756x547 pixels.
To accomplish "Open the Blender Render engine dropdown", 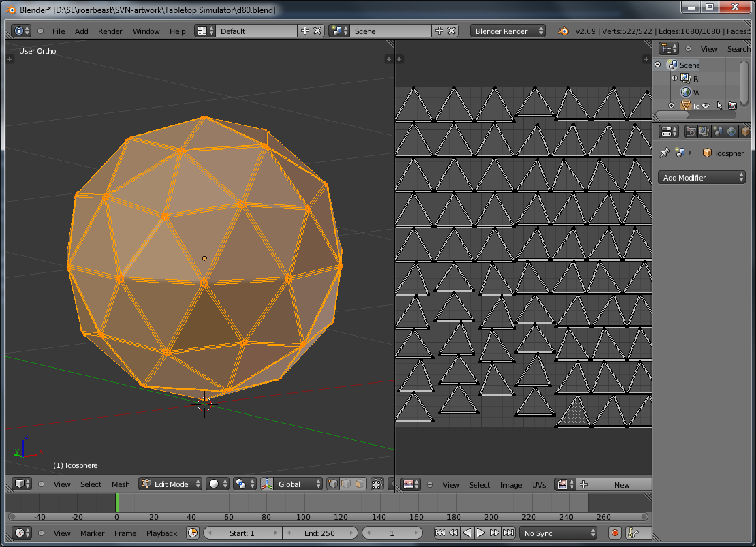I will click(x=507, y=31).
